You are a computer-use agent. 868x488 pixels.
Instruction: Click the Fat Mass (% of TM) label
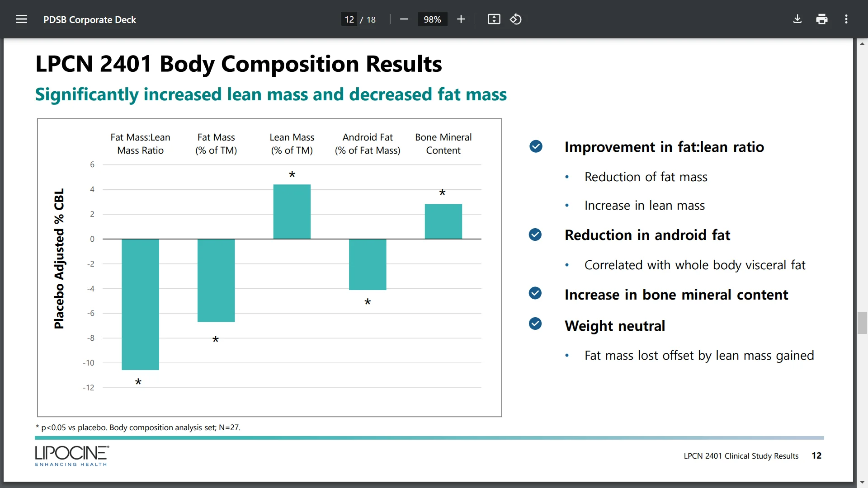216,144
